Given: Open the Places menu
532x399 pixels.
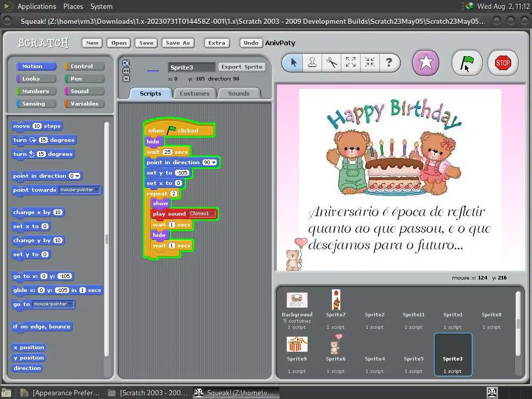Looking at the screenshot, I should coord(73,6).
